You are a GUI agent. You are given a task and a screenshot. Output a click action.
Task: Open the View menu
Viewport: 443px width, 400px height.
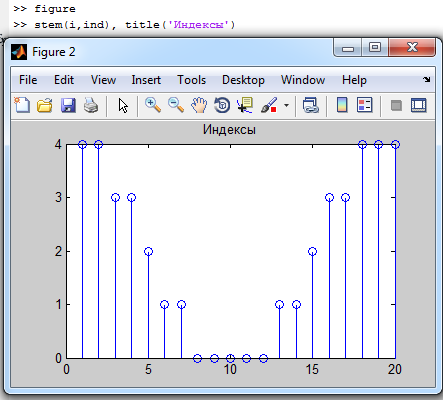click(x=103, y=80)
